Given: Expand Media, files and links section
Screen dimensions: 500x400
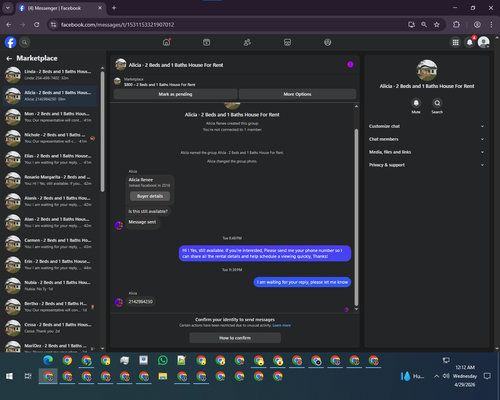Looking at the screenshot, I should click(x=426, y=152).
